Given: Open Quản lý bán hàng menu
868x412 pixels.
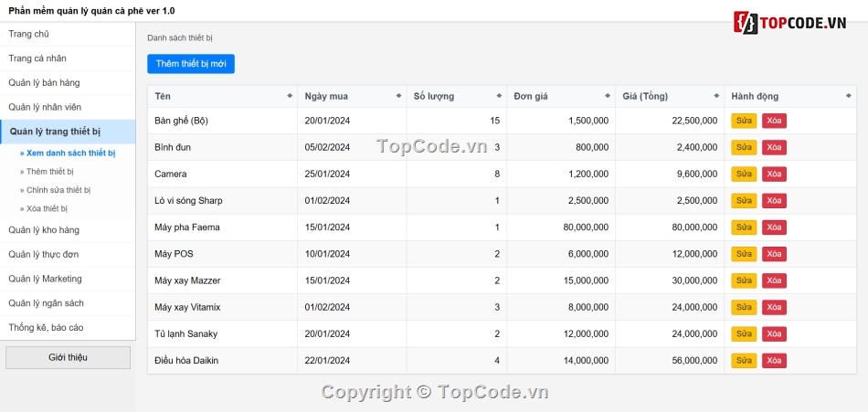Looking at the screenshot, I should tap(68, 83).
